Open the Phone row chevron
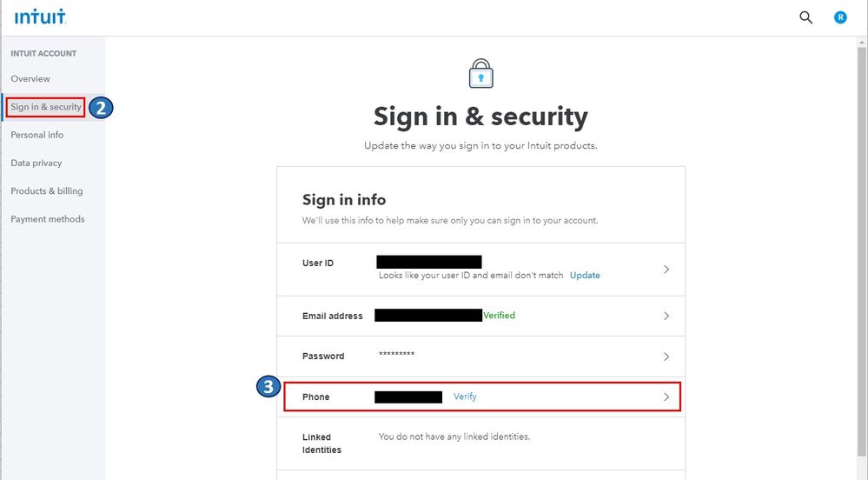The width and height of the screenshot is (868, 480). click(666, 397)
